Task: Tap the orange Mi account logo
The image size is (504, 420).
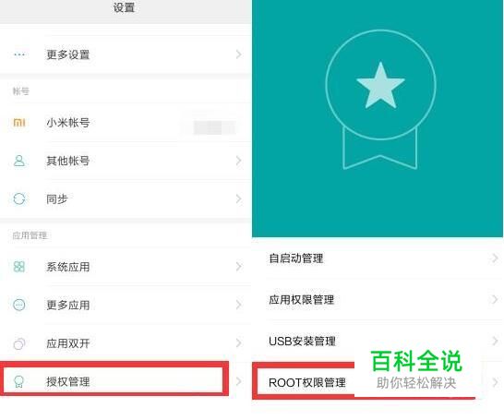Action: pos(19,123)
